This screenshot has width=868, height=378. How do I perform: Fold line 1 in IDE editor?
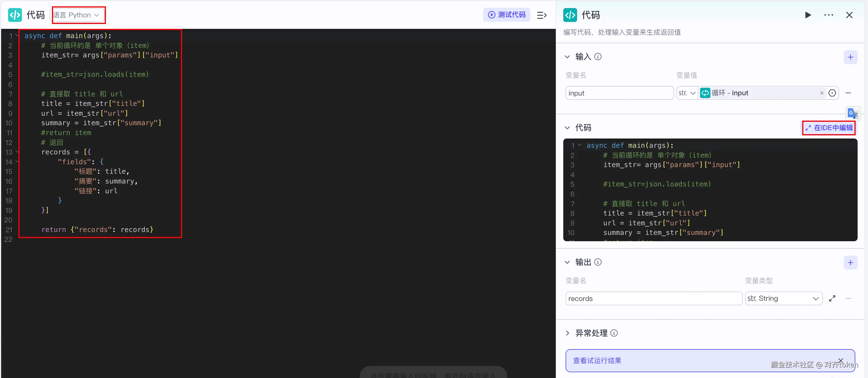click(17, 35)
